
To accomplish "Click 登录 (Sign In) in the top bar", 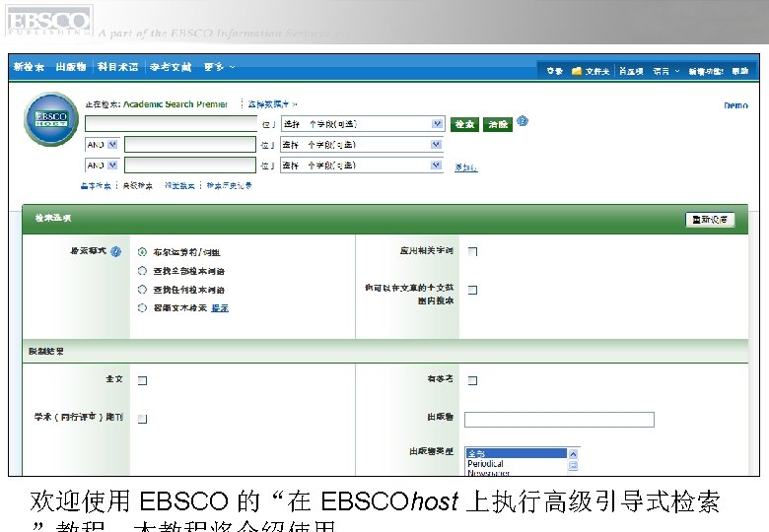I will (555, 71).
